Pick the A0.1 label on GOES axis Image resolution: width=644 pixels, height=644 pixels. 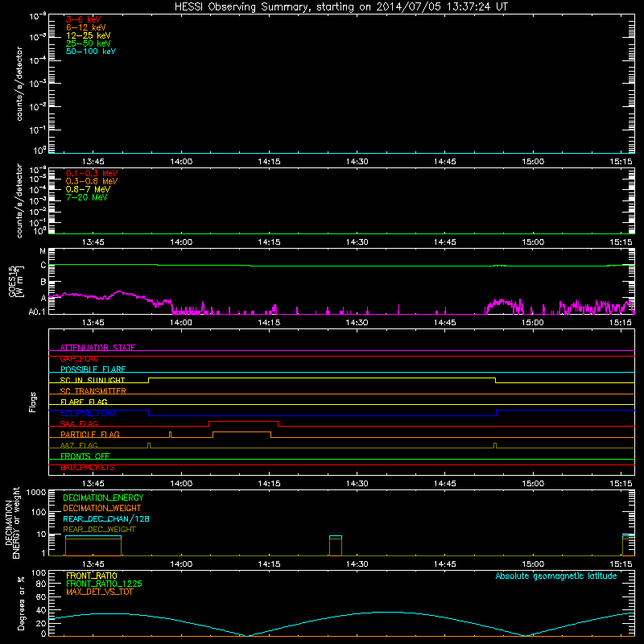pos(37,312)
